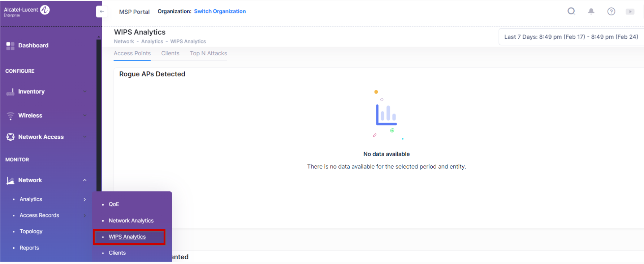Expand the Network Access chevron
This screenshot has height=264, width=644.
point(85,137)
